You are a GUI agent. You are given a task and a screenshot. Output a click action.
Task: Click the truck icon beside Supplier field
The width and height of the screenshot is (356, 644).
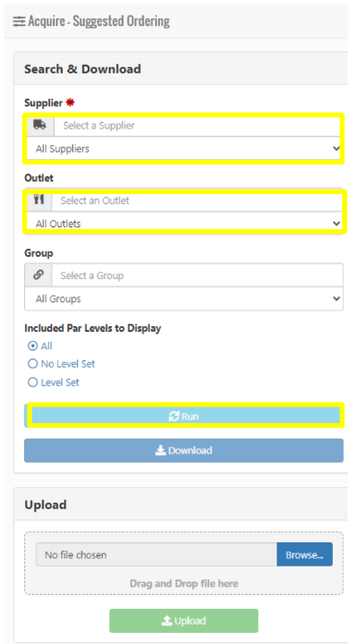coord(40,126)
